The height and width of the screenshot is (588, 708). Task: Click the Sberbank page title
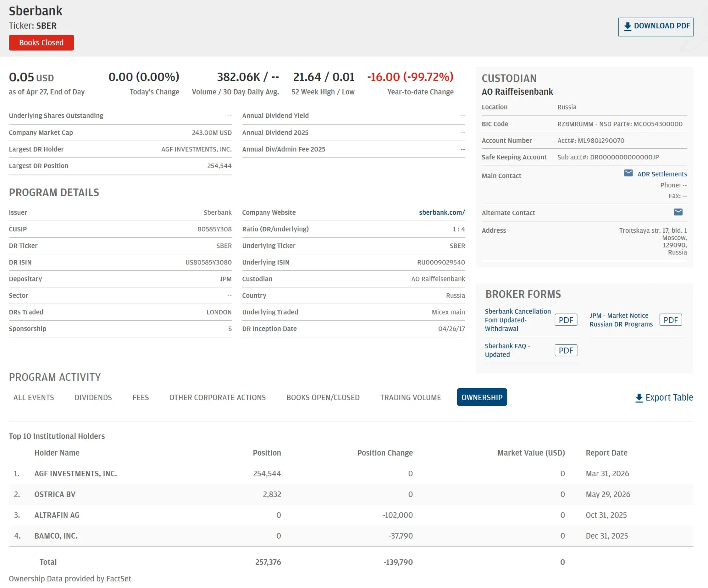click(x=35, y=11)
